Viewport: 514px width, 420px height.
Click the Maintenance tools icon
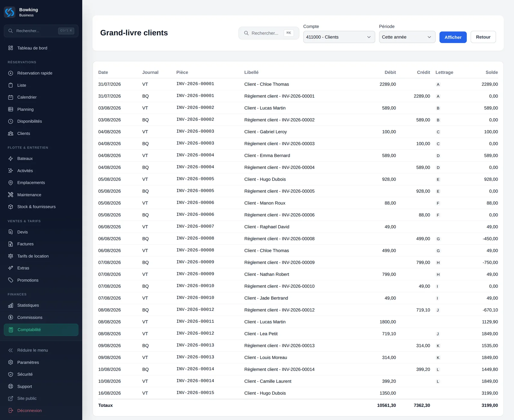[11, 195]
